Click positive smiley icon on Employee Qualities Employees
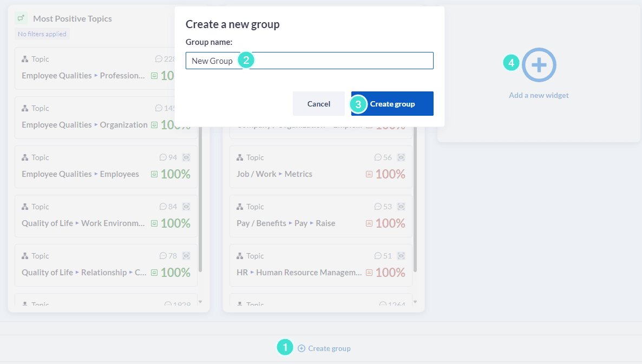Viewport: 642px width, 364px height. click(x=154, y=174)
